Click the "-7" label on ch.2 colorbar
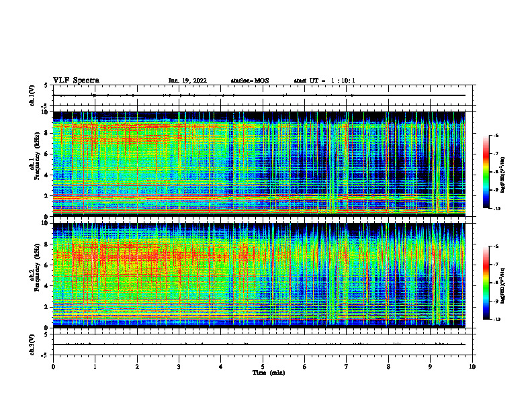This screenshot has height=411, width=532. 496,265
